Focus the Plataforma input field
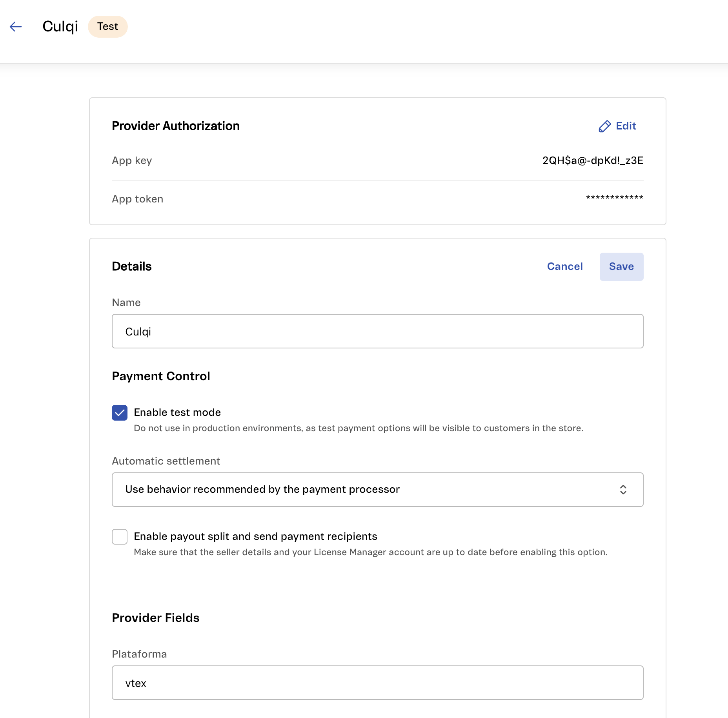This screenshot has height=718, width=728. coord(377,683)
